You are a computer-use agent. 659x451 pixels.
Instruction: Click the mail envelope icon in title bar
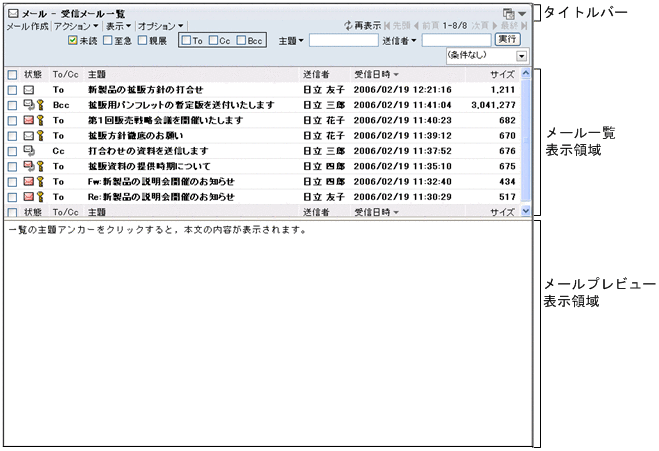(x=13, y=13)
